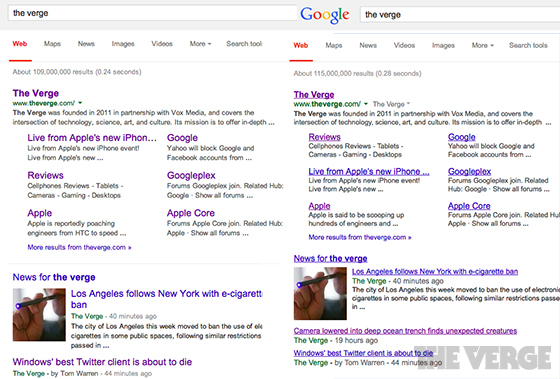Expand the gray The Verge dropdown arrow

tap(408, 104)
